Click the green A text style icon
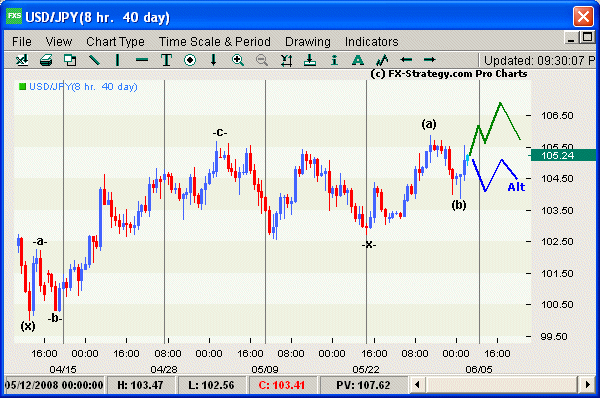 tap(357, 60)
